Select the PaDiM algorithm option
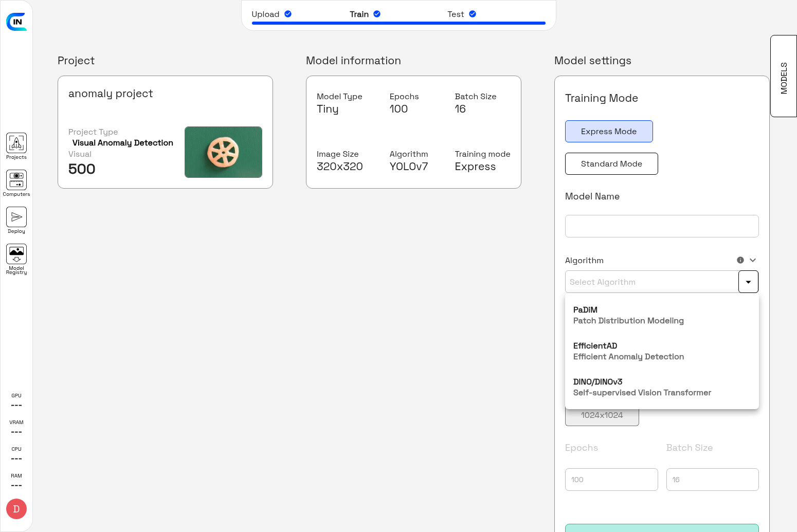Viewport: 797px width, 532px height. click(628, 315)
